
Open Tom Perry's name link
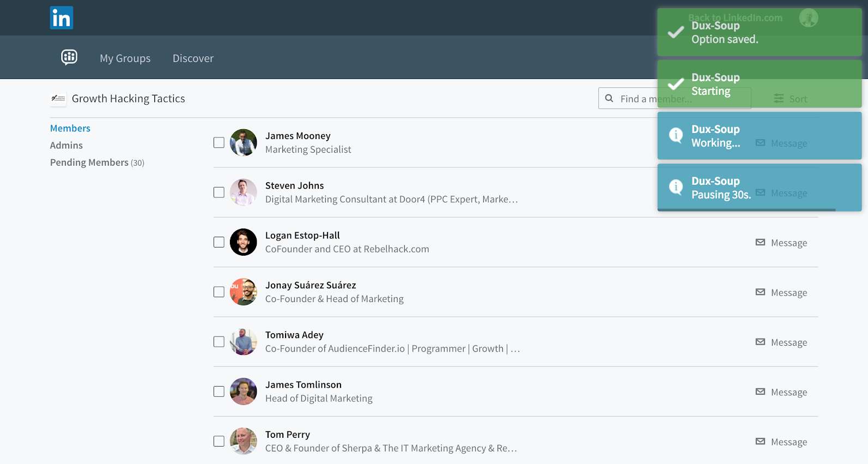[x=288, y=435]
